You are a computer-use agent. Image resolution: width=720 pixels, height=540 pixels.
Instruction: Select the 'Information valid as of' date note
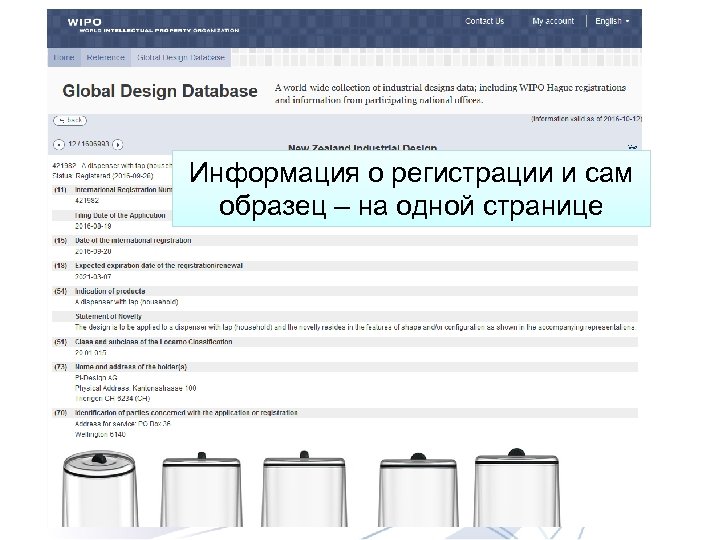[586, 119]
